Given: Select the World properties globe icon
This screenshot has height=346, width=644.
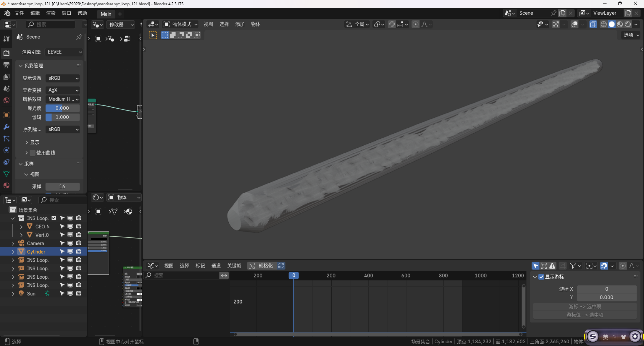Looking at the screenshot, I should [6, 100].
